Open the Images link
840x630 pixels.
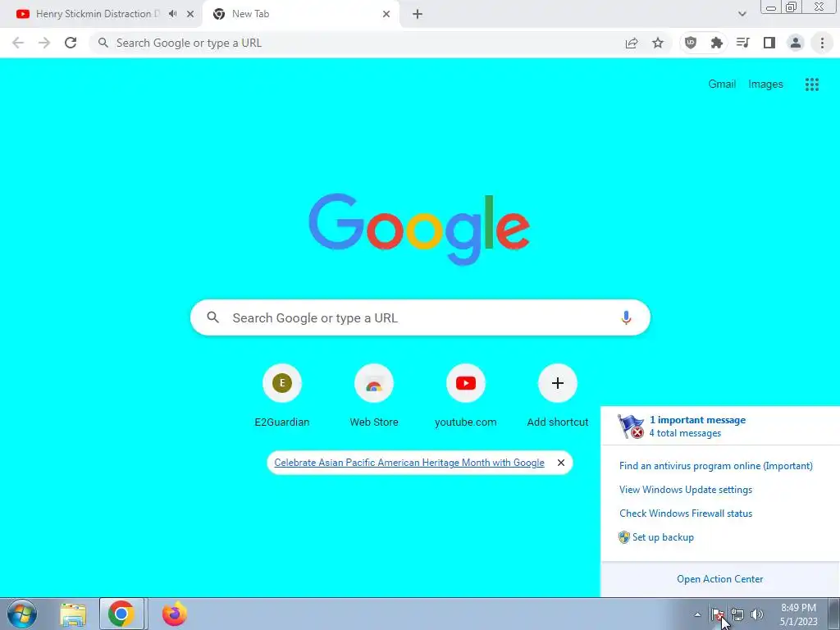pos(765,84)
